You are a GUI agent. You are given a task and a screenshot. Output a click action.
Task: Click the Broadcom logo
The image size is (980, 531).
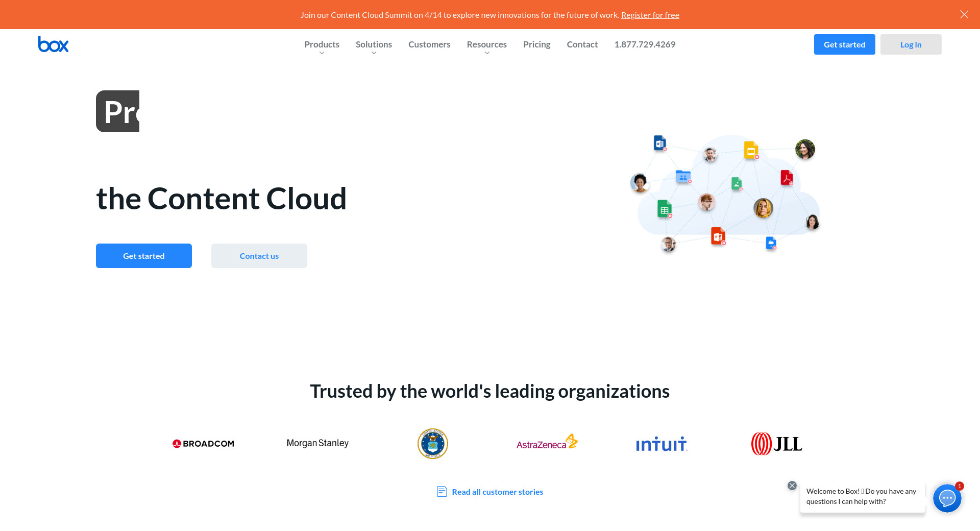click(x=203, y=444)
